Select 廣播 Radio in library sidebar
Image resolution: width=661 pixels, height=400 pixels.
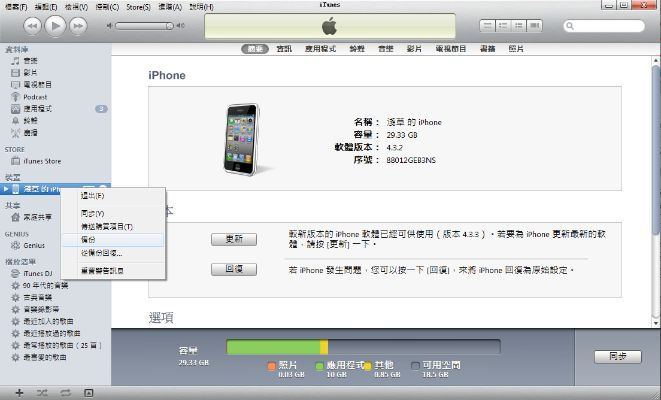pyautogui.click(x=30, y=133)
